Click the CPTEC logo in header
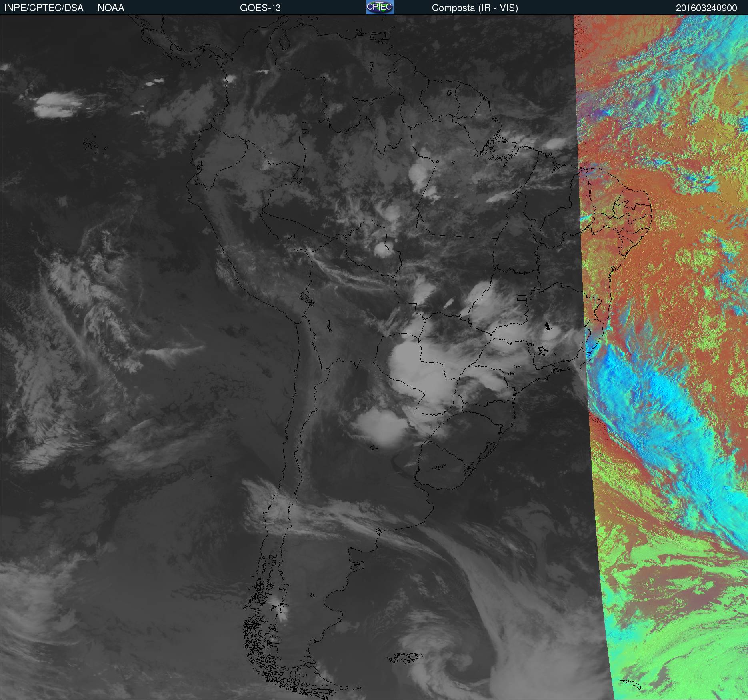The width and height of the screenshot is (748, 700). [x=380, y=7]
